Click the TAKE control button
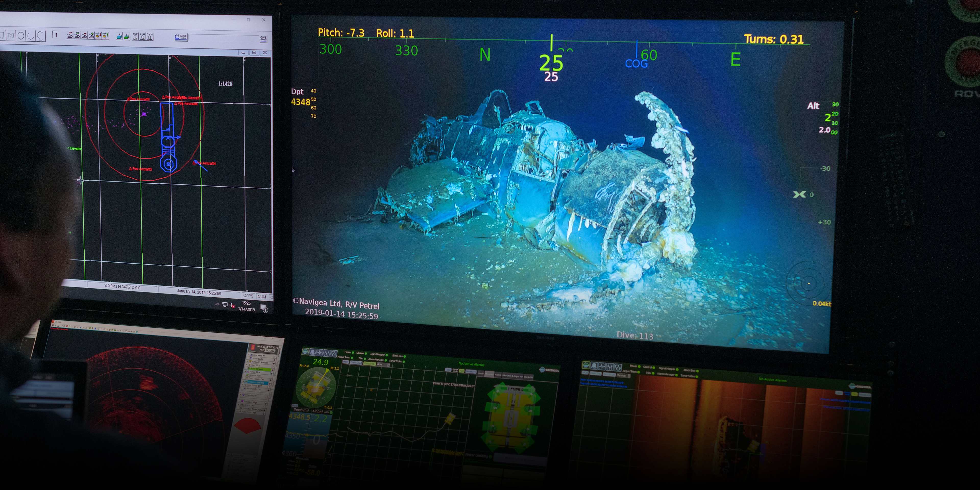 tap(181, 37)
